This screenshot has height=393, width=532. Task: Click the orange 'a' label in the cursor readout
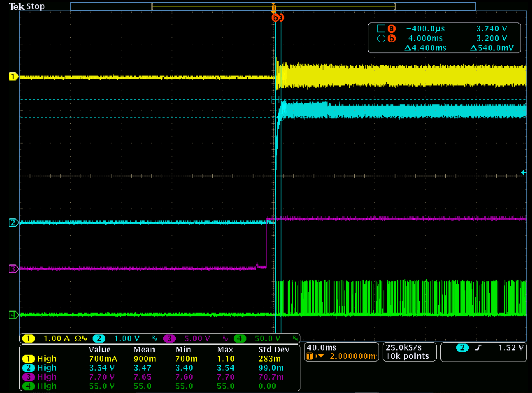[x=391, y=28]
